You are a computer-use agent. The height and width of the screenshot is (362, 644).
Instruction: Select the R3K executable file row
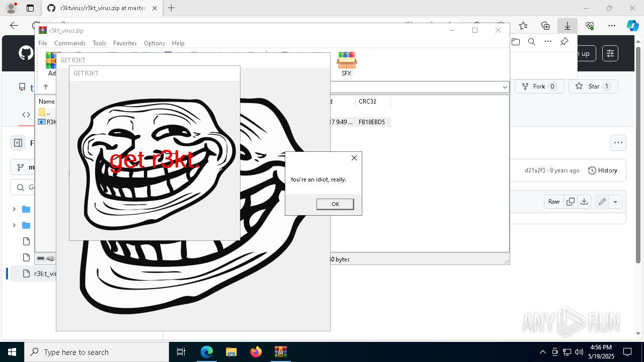point(47,122)
